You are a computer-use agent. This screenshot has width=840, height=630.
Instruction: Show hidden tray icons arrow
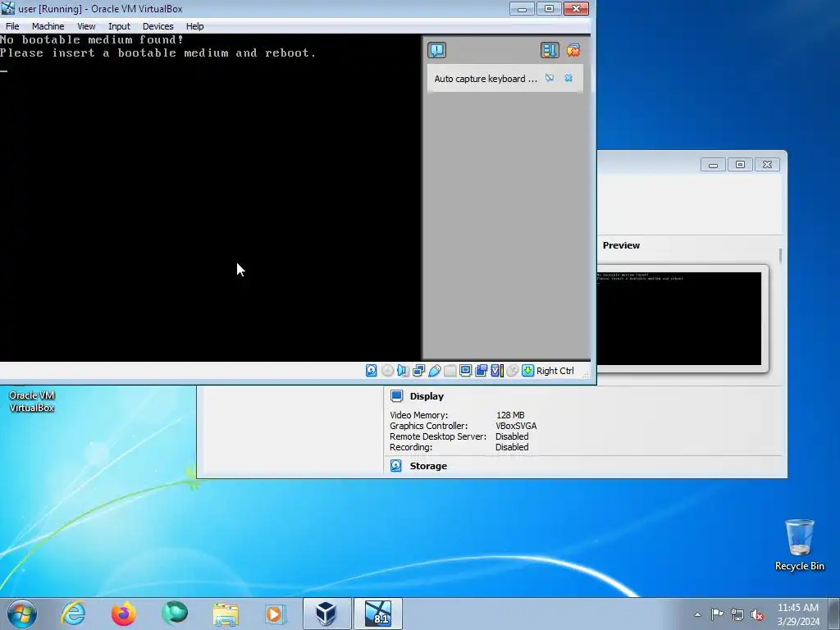coord(697,614)
